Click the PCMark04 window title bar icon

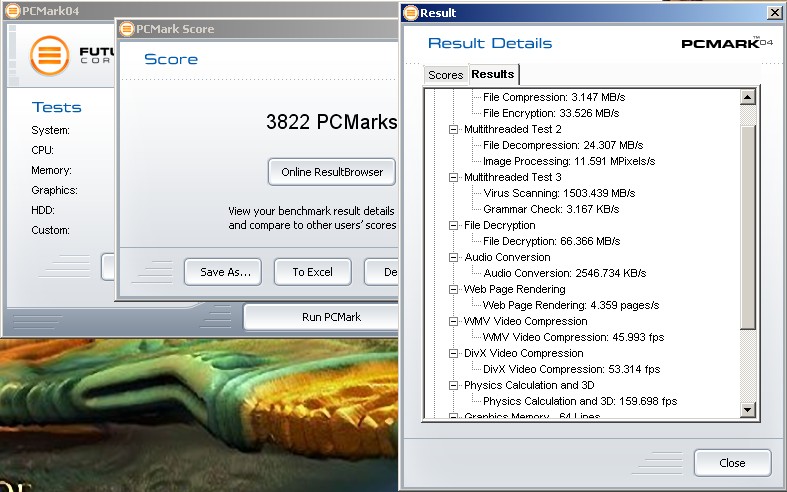tap(13, 11)
